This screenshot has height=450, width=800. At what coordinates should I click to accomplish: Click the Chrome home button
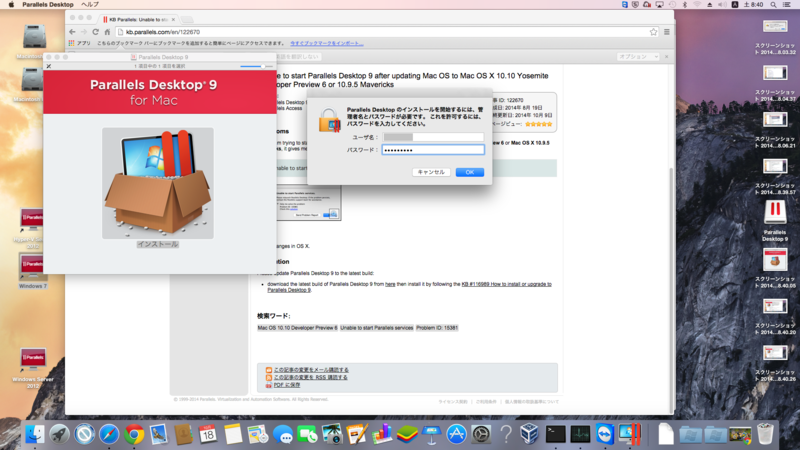107,32
